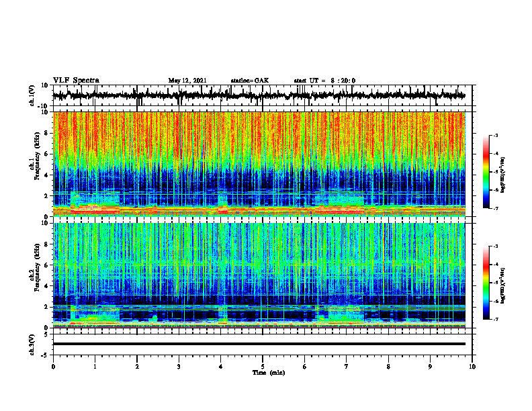Click the ch.1 color scale units label
The height and width of the screenshot is (411, 532).
[503, 175]
